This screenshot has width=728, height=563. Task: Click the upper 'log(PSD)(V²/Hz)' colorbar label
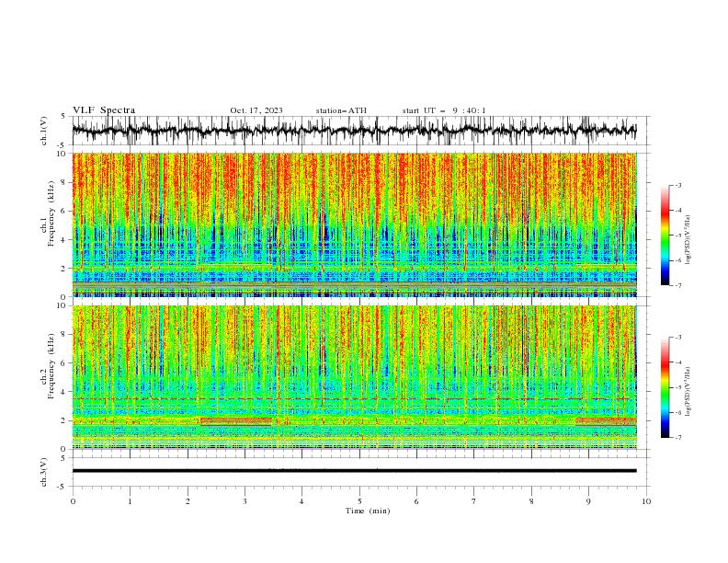[688, 240]
